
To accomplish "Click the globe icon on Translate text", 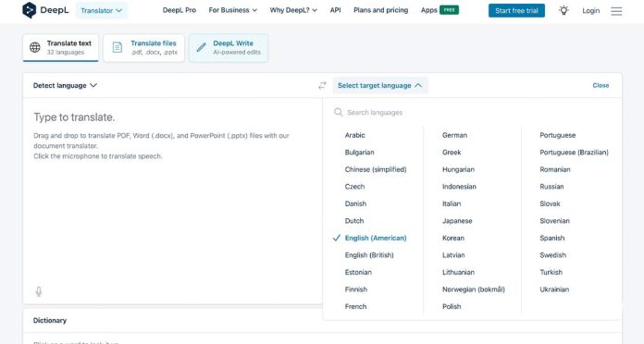I will click(35, 47).
